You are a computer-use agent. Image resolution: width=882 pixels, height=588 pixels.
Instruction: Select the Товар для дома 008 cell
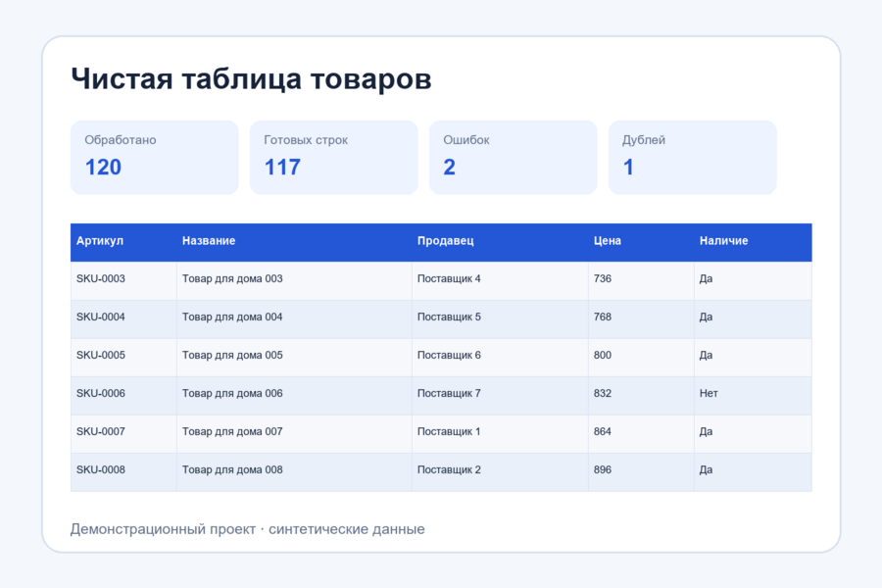pyautogui.click(x=294, y=471)
